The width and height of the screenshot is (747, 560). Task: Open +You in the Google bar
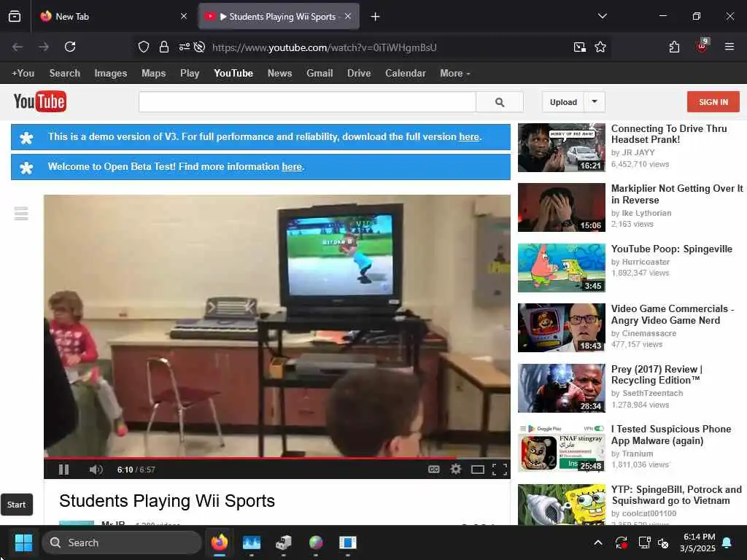click(x=23, y=74)
